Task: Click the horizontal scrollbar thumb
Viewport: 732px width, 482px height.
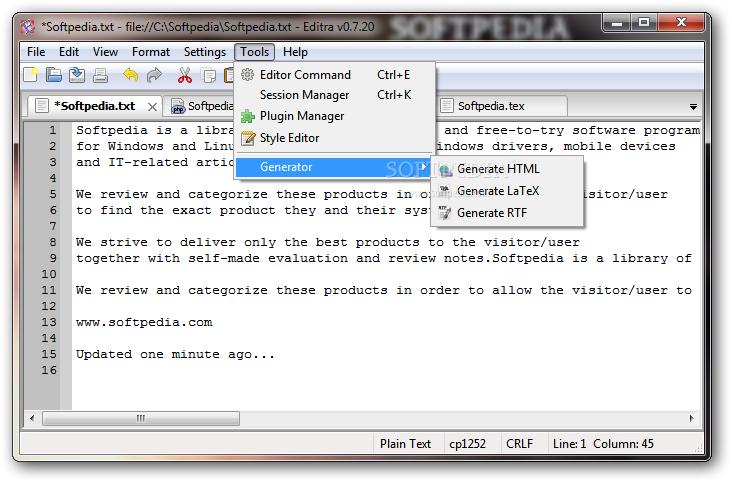Action: [x=141, y=418]
